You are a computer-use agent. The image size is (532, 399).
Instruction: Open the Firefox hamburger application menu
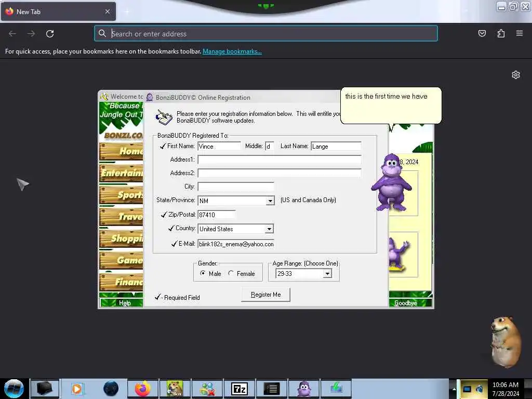click(x=520, y=33)
